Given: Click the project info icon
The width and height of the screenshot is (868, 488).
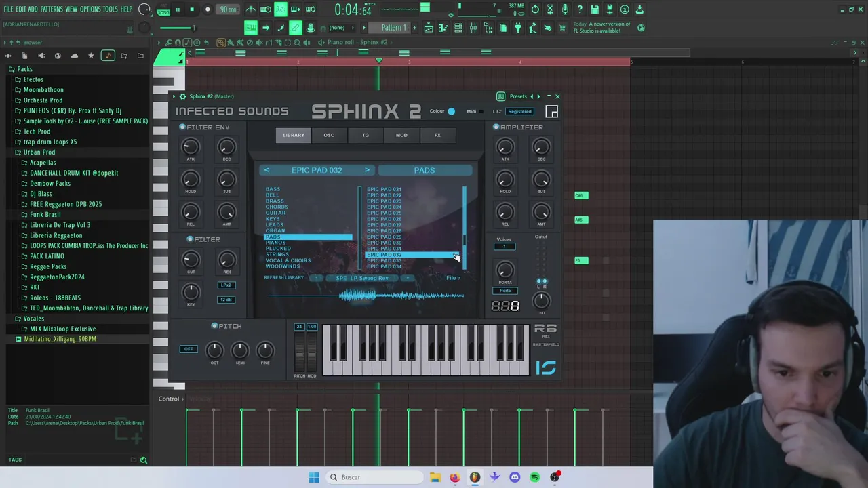Looking at the screenshot, I should tap(625, 9).
